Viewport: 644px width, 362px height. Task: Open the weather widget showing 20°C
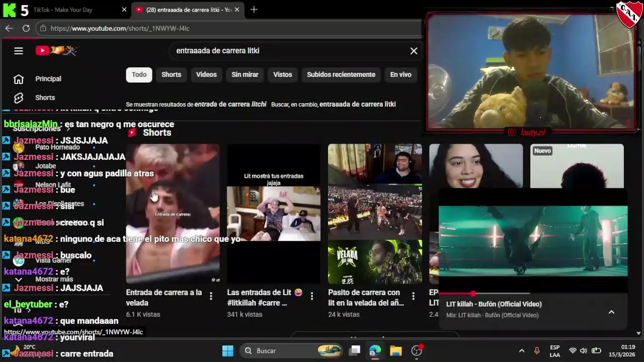click(23, 350)
